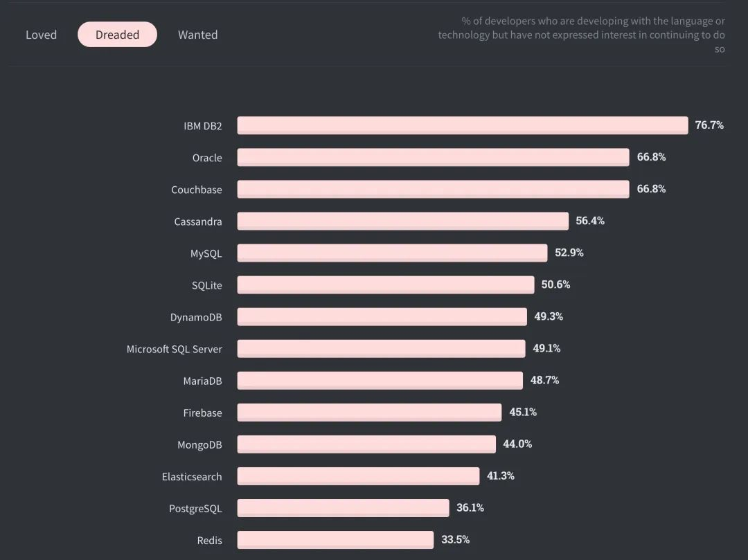The height and width of the screenshot is (560, 748).
Task: Click the Cassandra bar
Action: [x=402, y=221]
